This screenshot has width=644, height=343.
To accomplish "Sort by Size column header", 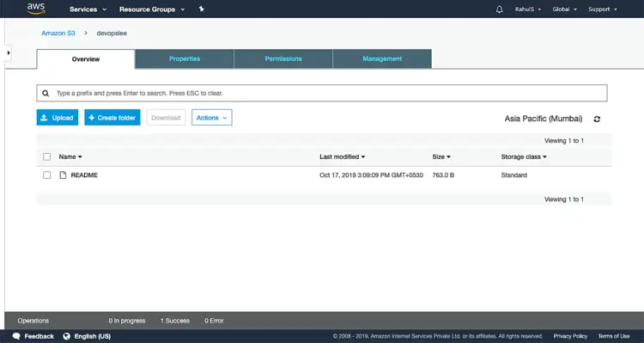I will pyautogui.click(x=441, y=156).
